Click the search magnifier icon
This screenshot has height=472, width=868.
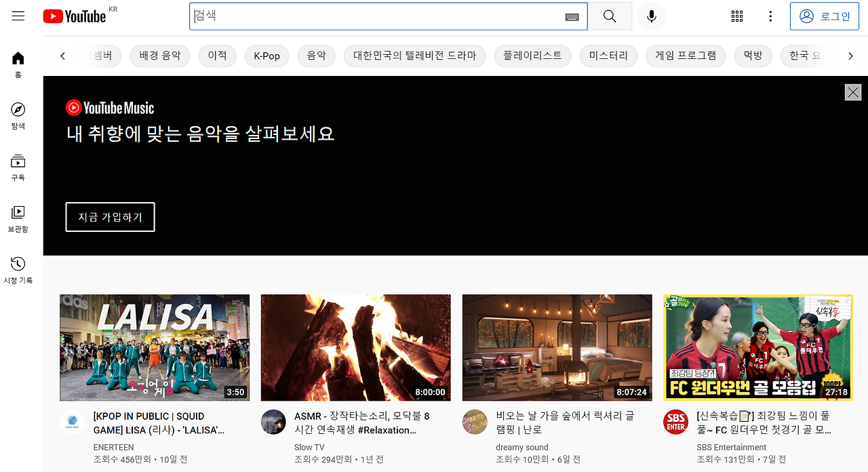pos(609,16)
